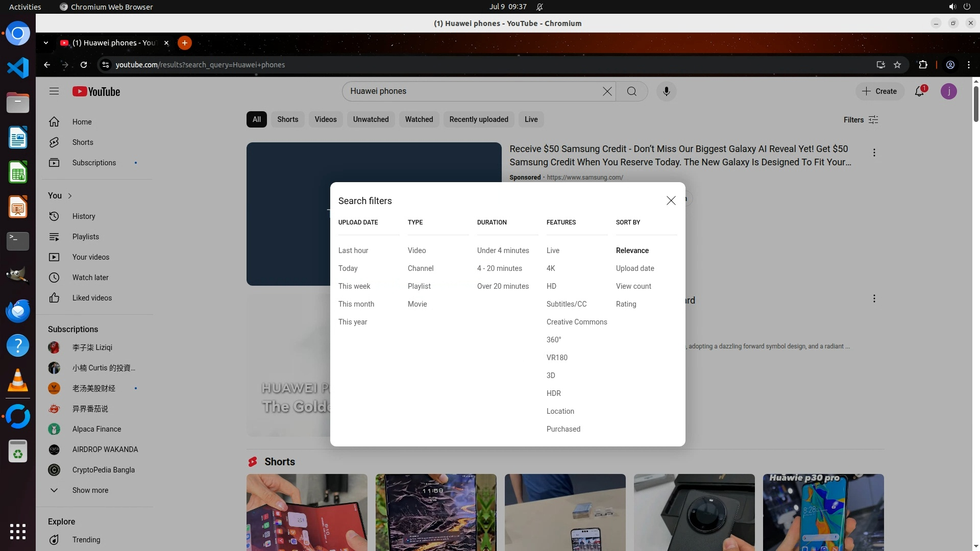
Task: Sort results by View count
Action: tap(633, 286)
